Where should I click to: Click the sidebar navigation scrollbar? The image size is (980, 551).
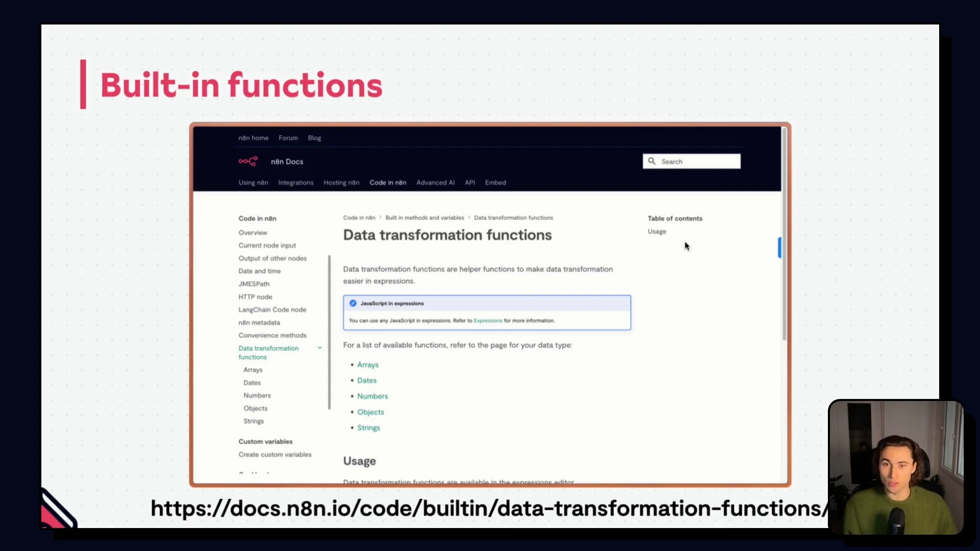point(329,332)
